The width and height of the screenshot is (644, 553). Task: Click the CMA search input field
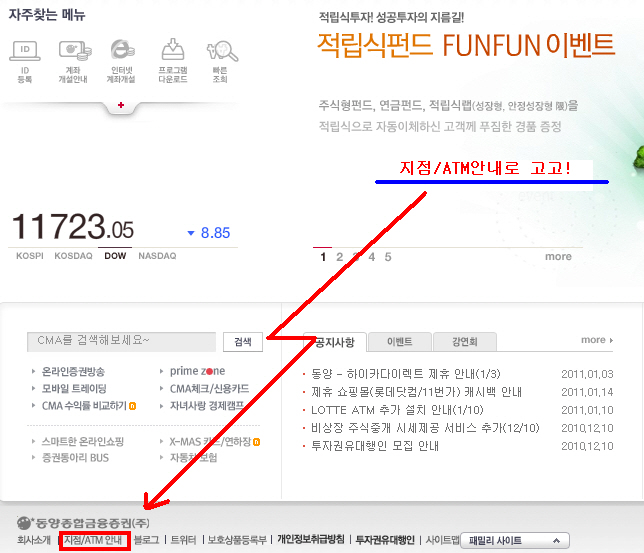click(x=122, y=341)
